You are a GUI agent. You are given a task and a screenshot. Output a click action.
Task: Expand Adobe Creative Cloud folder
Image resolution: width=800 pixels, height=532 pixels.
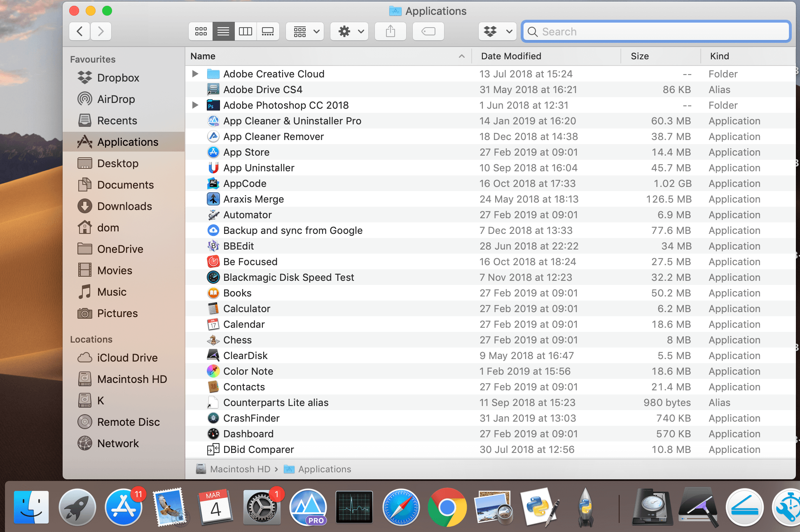[195, 74]
